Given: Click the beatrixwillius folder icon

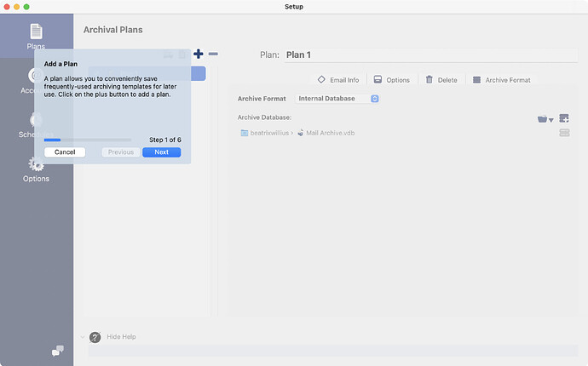Looking at the screenshot, I should pyautogui.click(x=245, y=133).
